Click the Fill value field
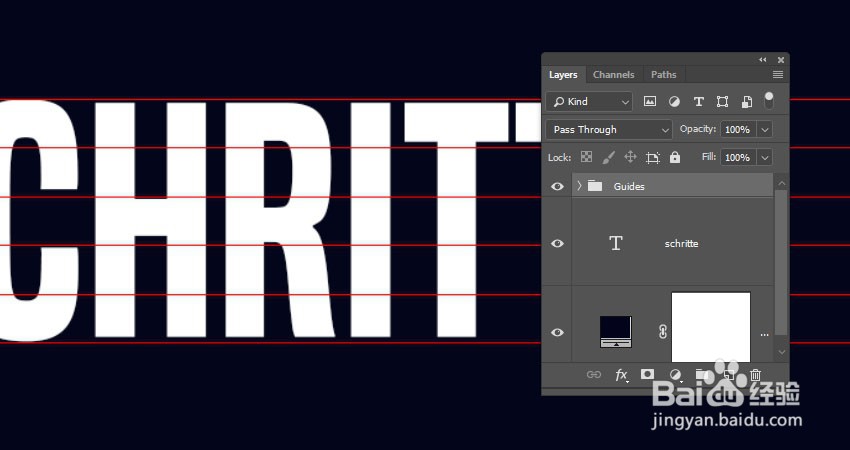 (x=737, y=158)
